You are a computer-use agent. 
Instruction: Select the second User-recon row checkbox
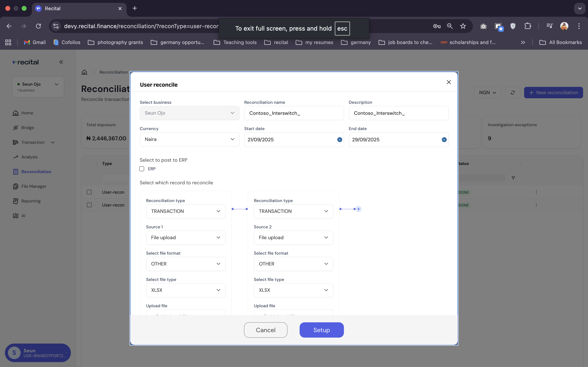coord(89,205)
